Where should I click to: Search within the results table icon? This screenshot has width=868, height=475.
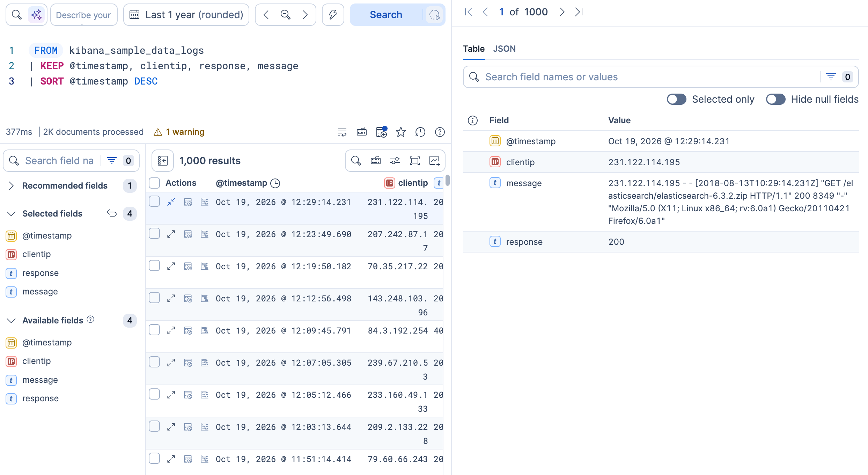[x=356, y=161]
